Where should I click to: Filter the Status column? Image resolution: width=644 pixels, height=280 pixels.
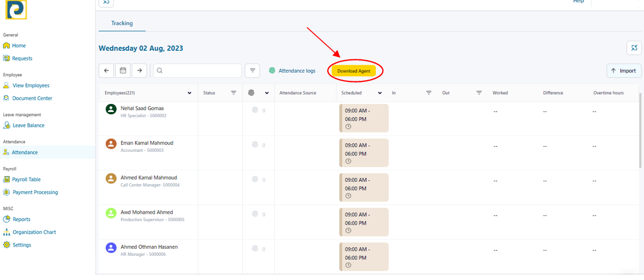[234, 93]
